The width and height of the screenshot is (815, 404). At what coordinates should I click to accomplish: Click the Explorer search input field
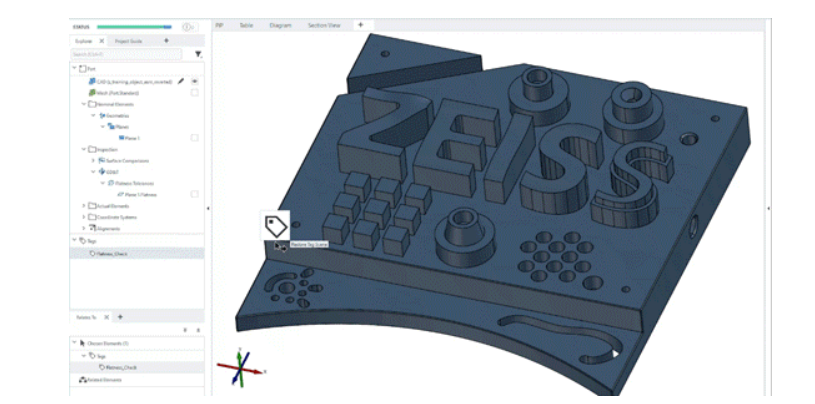click(128, 54)
